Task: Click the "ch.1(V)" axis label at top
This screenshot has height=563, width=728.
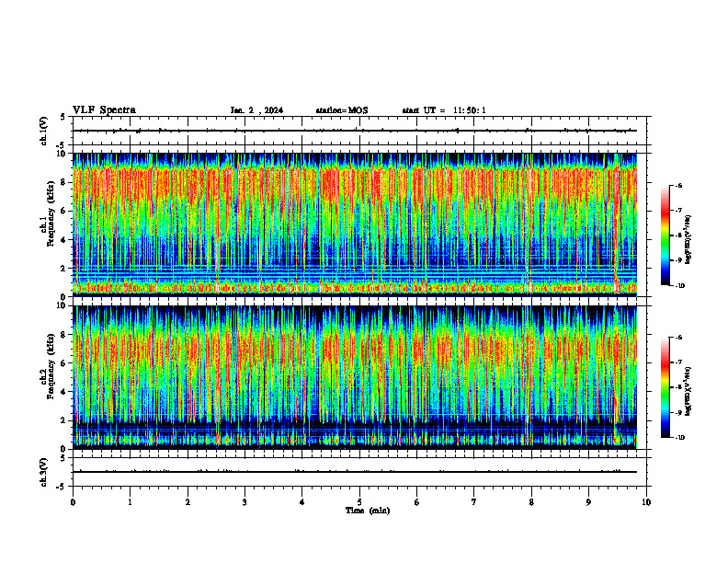Action: pos(43,131)
